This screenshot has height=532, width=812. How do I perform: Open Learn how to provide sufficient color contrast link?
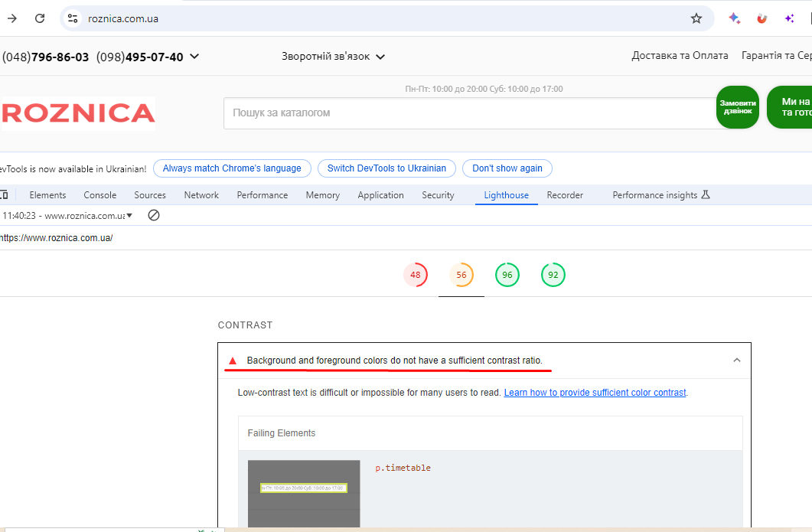point(595,393)
